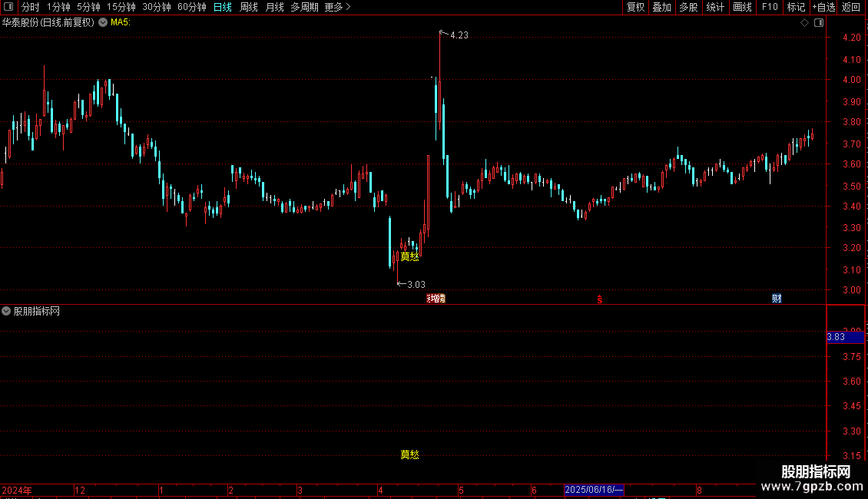Image resolution: width=868 pixels, height=499 pixels.
Task: Click the diamond icon above the chart
Action: pyautogui.click(x=805, y=23)
